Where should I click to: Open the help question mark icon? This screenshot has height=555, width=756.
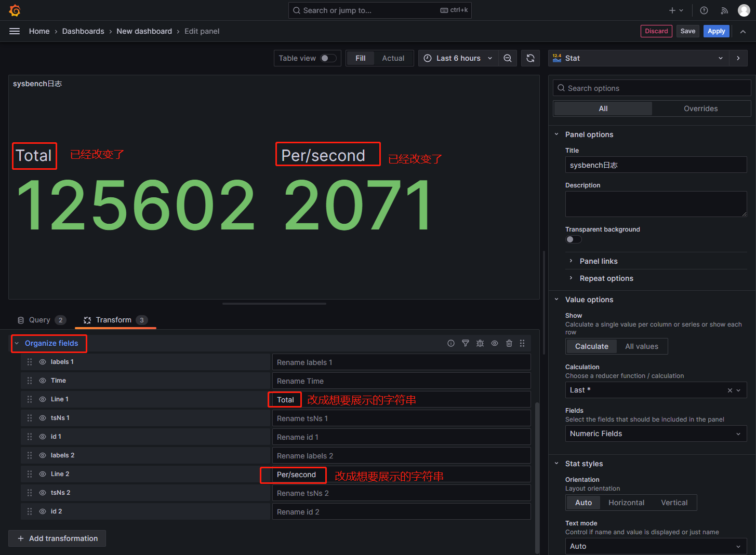coord(704,10)
